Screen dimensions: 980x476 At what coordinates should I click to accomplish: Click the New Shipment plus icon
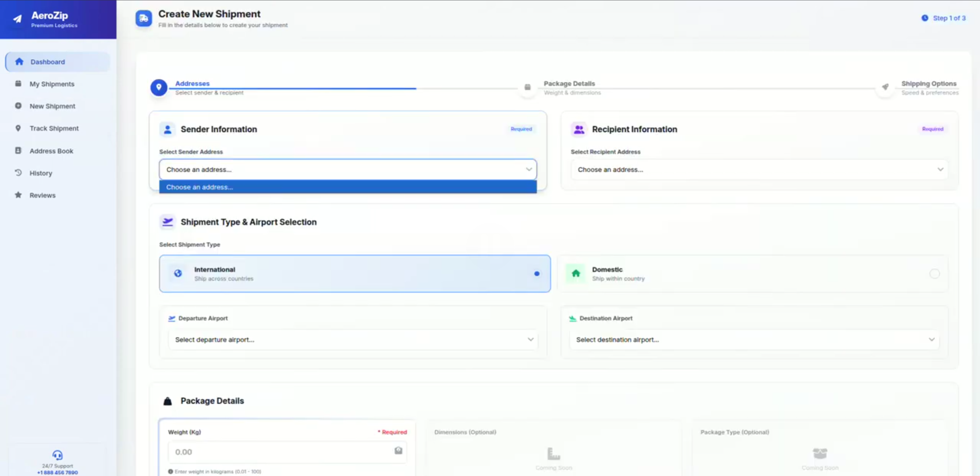[x=18, y=106]
